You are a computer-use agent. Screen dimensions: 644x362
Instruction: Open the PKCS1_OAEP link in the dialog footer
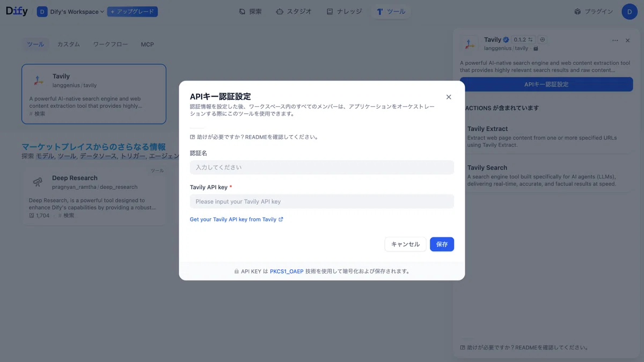(287, 271)
